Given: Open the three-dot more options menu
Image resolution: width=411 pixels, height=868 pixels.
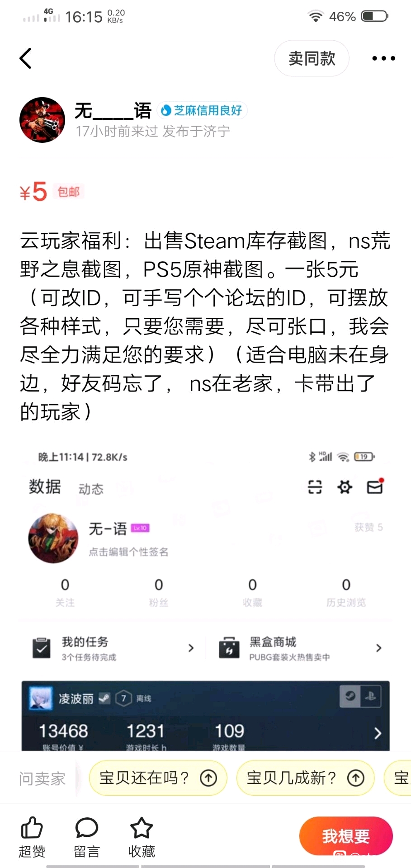Looking at the screenshot, I should click(383, 58).
